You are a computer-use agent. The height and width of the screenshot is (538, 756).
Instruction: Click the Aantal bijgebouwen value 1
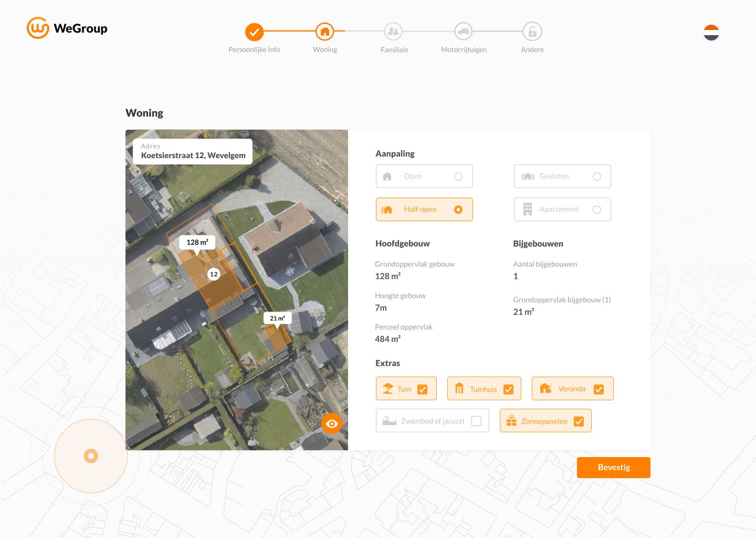click(516, 276)
